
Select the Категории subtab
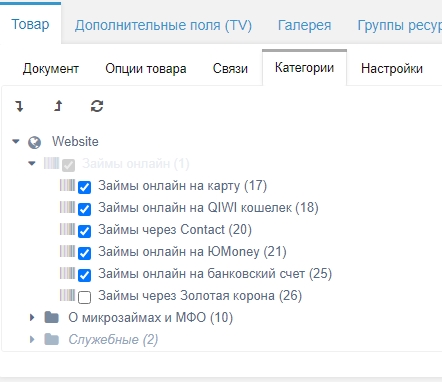pyautogui.click(x=304, y=68)
